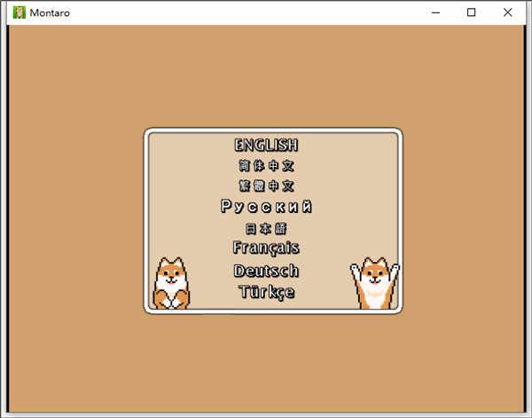Pick the Русский language option
Image resolution: width=532 pixels, height=418 pixels.
266,207
